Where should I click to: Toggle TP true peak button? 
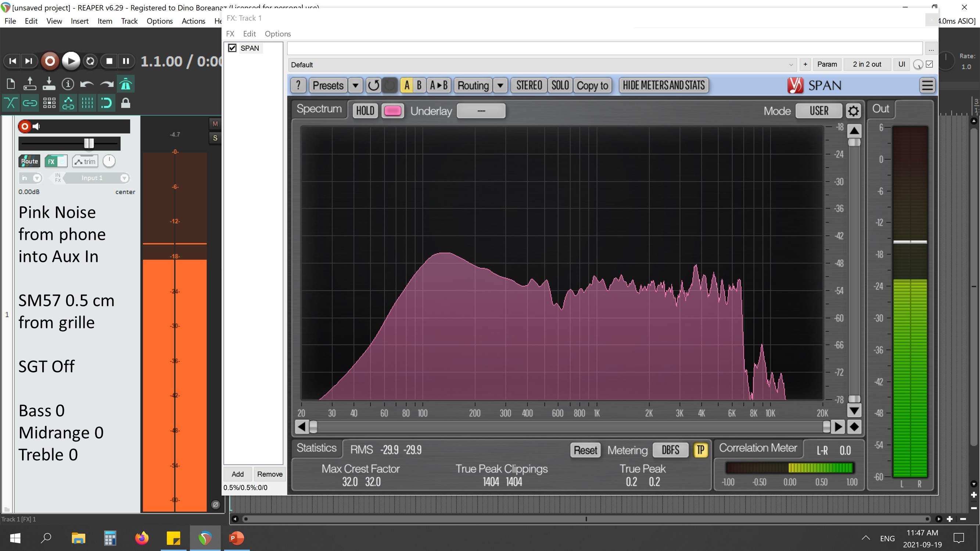click(700, 451)
